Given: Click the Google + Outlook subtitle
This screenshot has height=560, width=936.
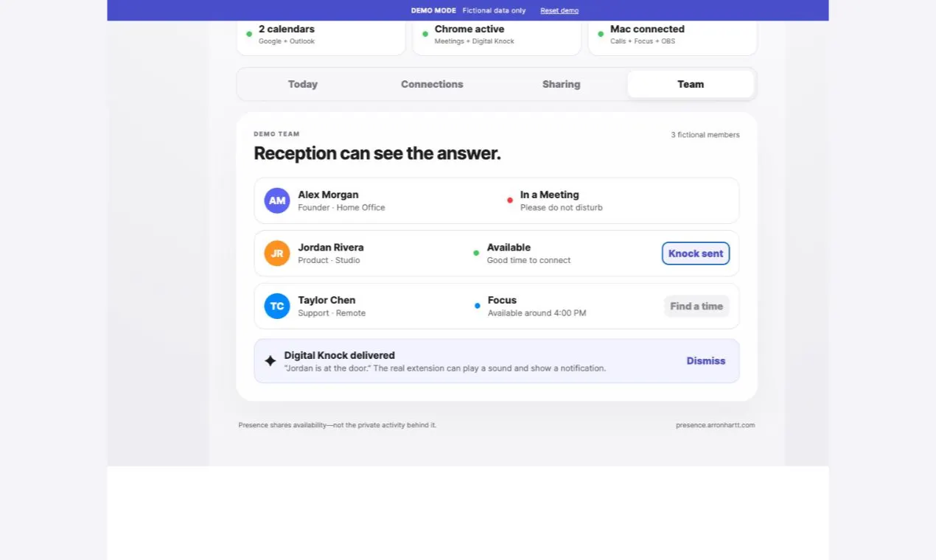Looking at the screenshot, I should pos(287,41).
